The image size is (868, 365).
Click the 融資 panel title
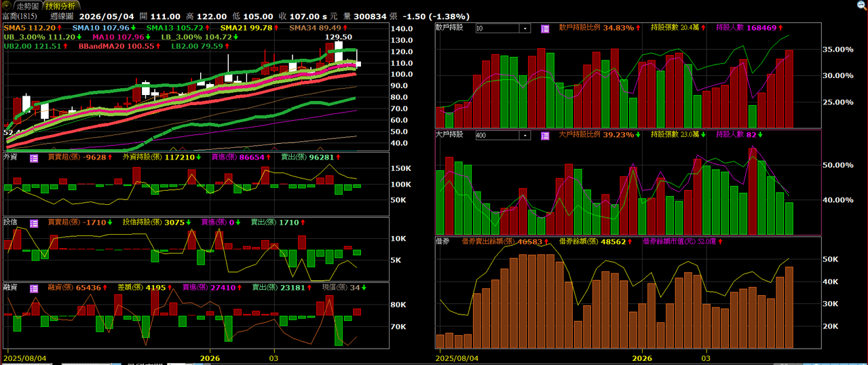coord(11,288)
